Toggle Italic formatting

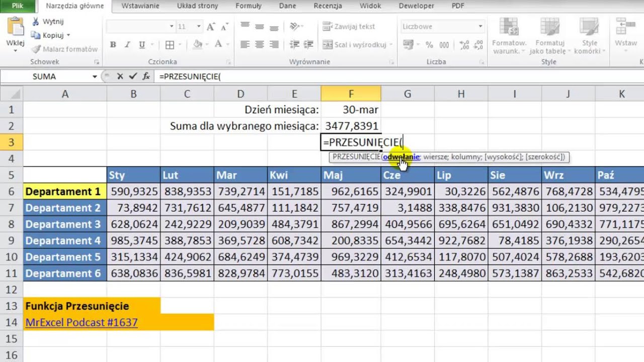pos(127,45)
